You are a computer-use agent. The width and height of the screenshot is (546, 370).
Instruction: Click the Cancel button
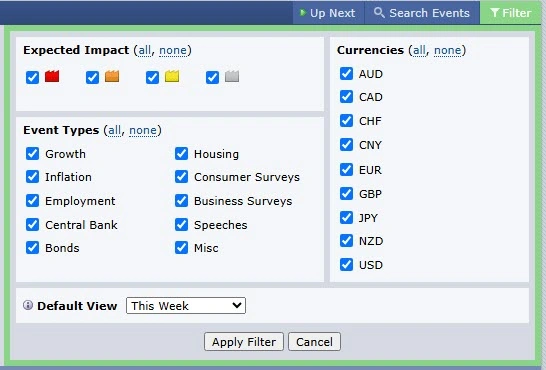(314, 342)
